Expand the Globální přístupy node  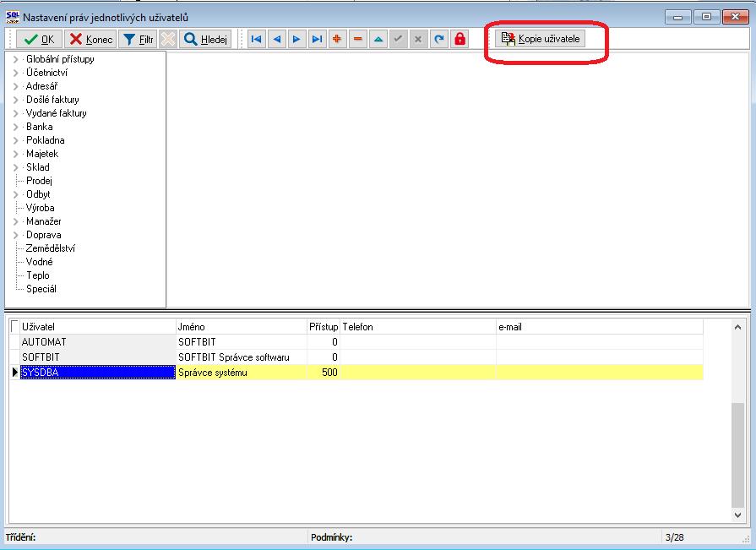point(15,59)
